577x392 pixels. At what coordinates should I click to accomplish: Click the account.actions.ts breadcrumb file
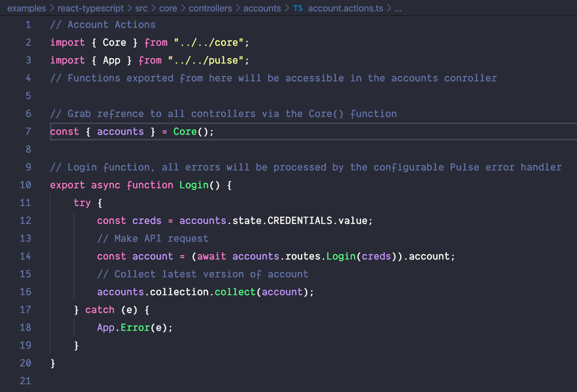[x=345, y=8]
